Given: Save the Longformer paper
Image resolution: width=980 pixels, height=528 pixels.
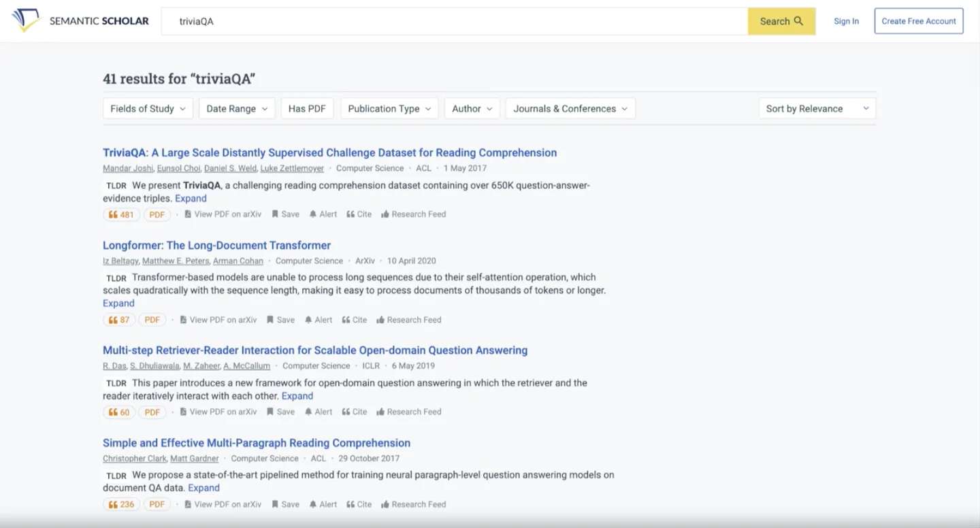Looking at the screenshot, I should [281, 320].
